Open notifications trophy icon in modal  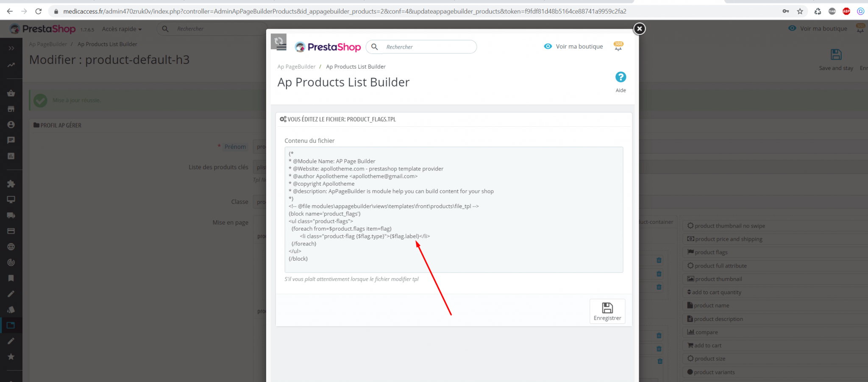[x=618, y=46]
